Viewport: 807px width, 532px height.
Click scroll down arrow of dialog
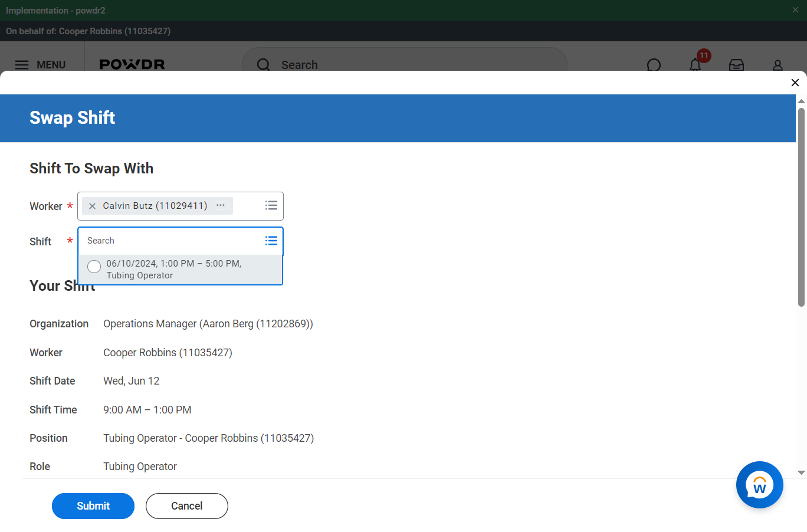tap(801, 472)
